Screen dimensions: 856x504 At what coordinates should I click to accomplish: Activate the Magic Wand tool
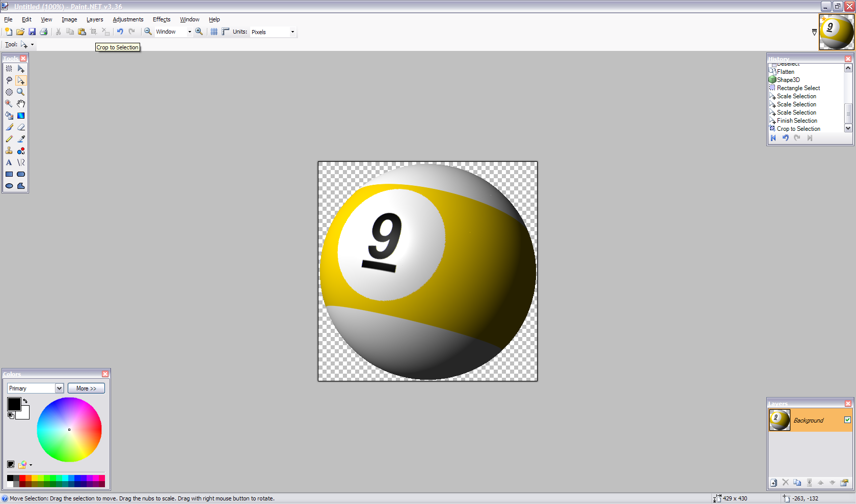coord(9,103)
